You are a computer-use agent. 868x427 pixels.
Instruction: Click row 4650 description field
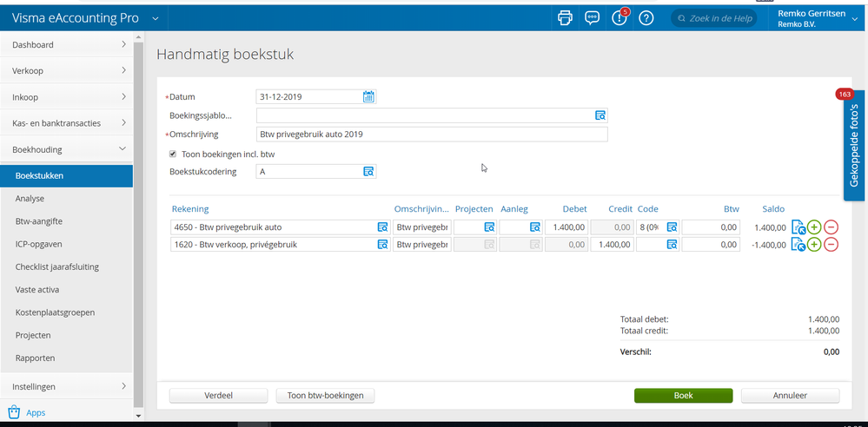point(421,227)
